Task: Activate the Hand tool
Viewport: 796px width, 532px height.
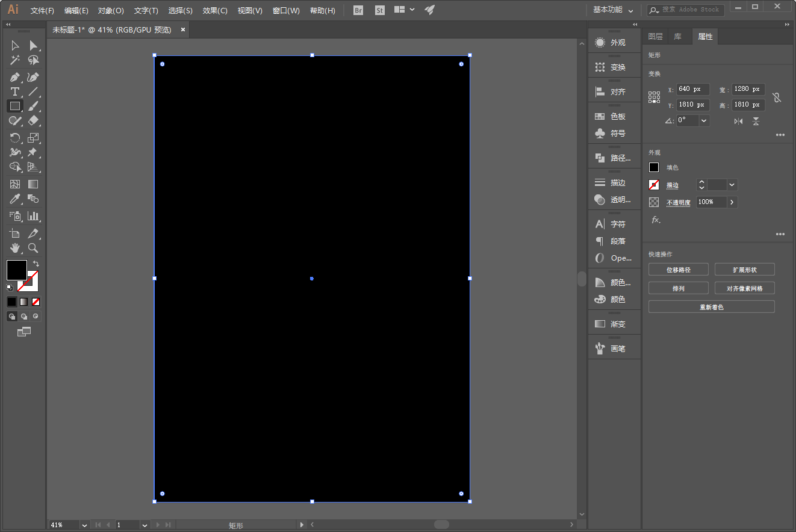Action: tap(15, 248)
